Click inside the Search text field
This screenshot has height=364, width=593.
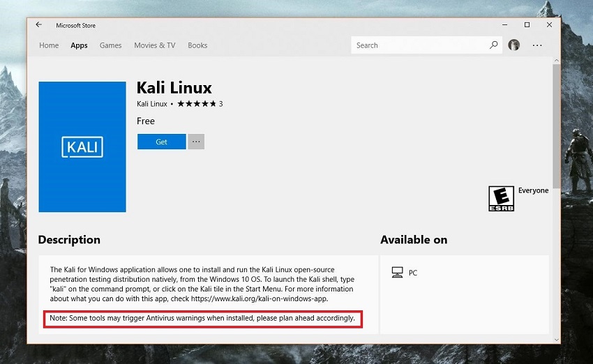[419, 45]
